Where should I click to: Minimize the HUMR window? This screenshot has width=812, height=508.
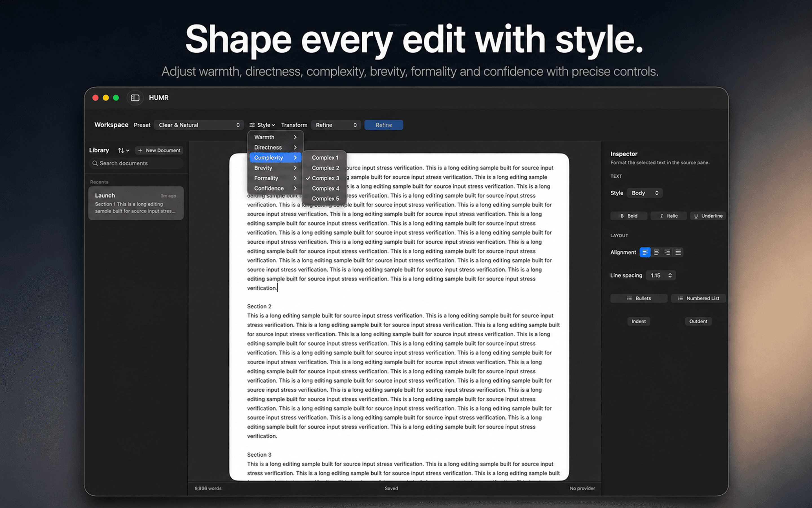pyautogui.click(x=106, y=98)
